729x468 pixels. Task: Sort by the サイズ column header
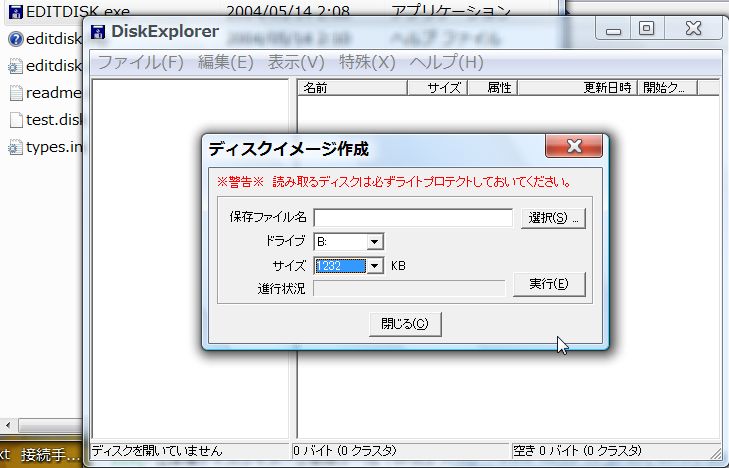[x=437, y=87]
